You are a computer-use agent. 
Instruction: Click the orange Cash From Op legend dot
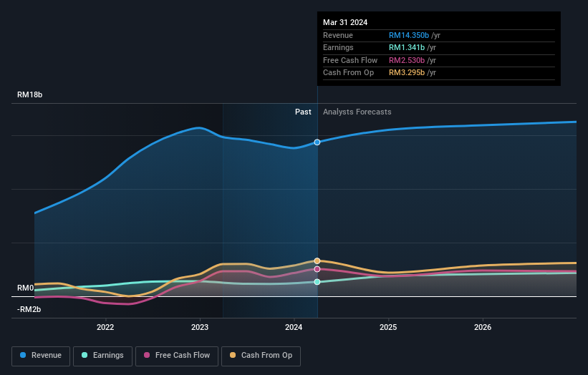point(233,355)
